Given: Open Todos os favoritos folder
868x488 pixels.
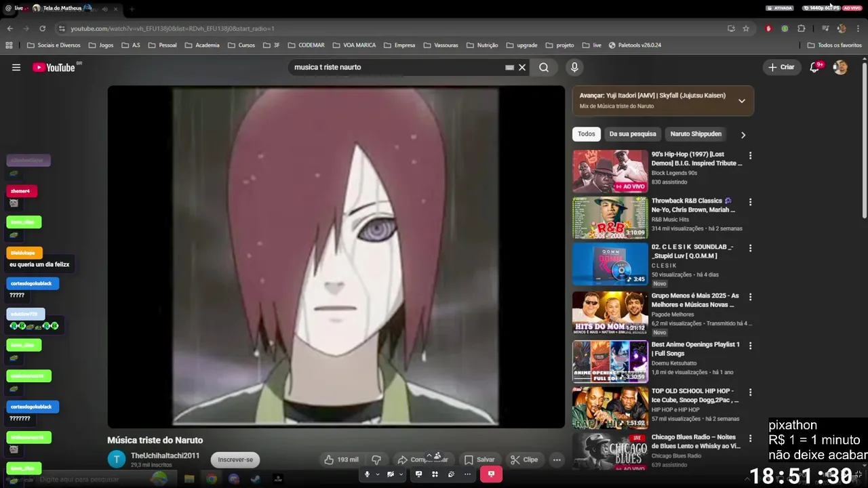Looking at the screenshot, I should (834, 45).
